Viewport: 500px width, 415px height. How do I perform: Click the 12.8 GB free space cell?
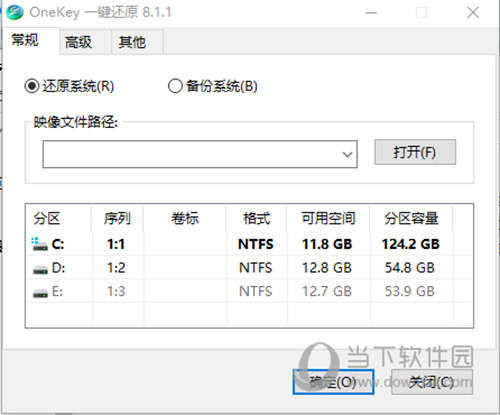tap(327, 268)
